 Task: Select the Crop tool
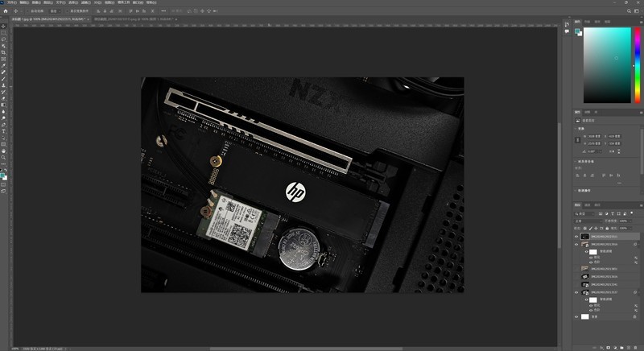pyautogui.click(x=4, y=52)
